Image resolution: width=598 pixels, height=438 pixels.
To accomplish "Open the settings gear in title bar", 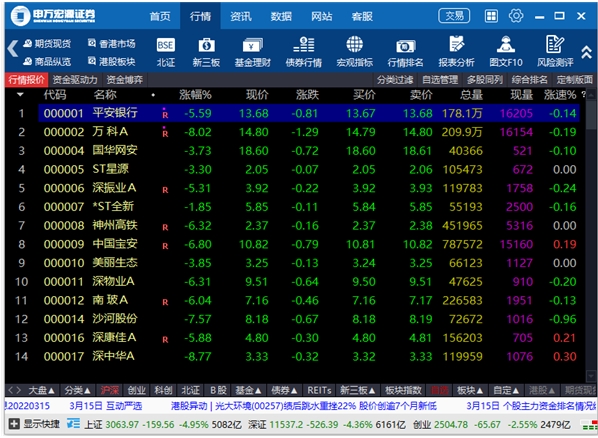I will (x=516, y=16).
